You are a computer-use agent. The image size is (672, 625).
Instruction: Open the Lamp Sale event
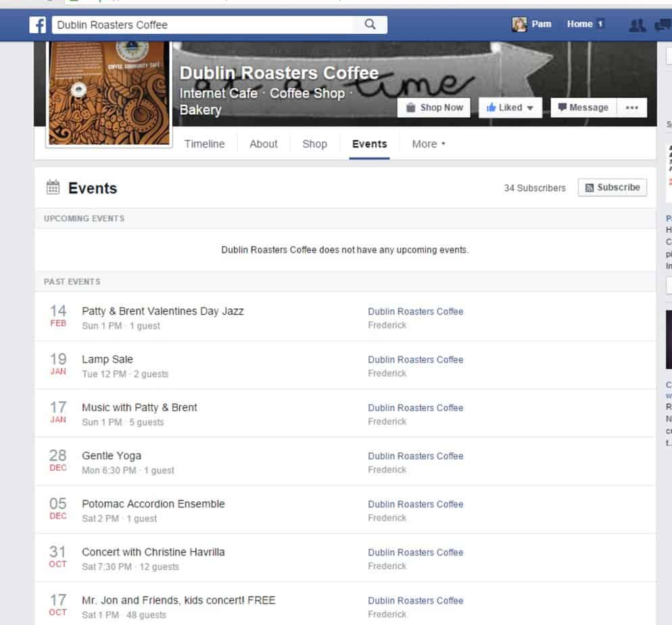[107, 359]
